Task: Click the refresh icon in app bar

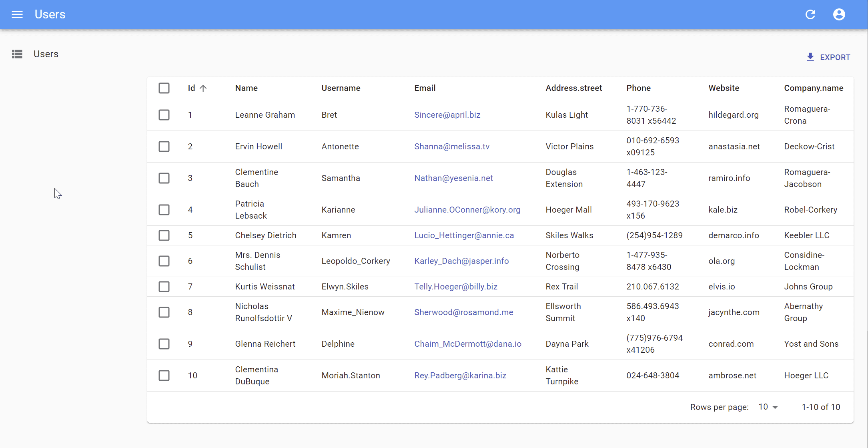Action: click(x=810, y=14)
